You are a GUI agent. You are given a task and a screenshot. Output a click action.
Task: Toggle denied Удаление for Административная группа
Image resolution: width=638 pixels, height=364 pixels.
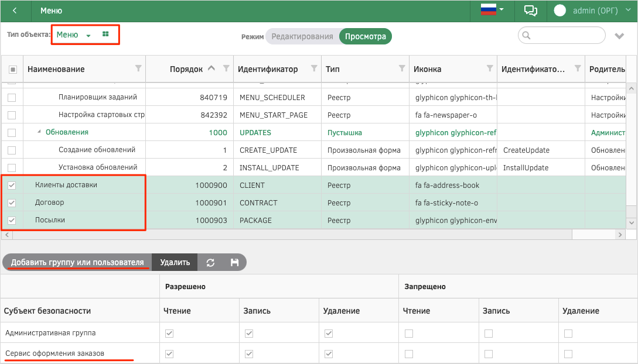click(568, 334)
